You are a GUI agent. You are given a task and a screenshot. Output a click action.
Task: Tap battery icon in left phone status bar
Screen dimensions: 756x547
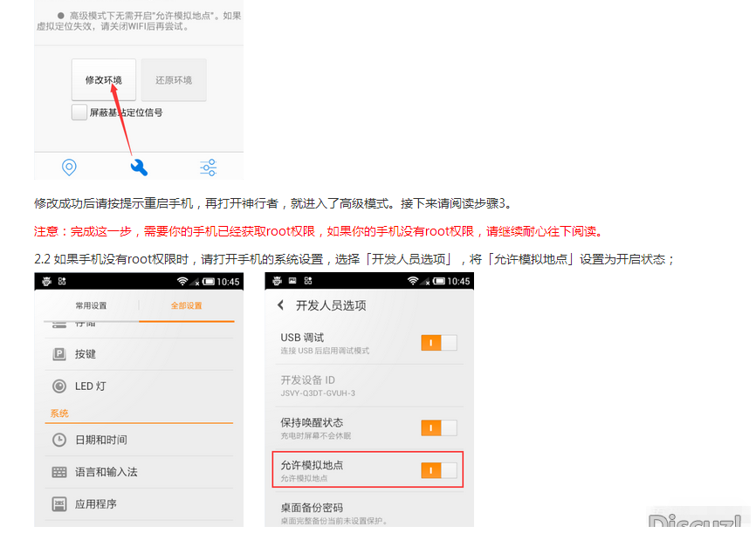pyautogui.click(x=209, y=282)
